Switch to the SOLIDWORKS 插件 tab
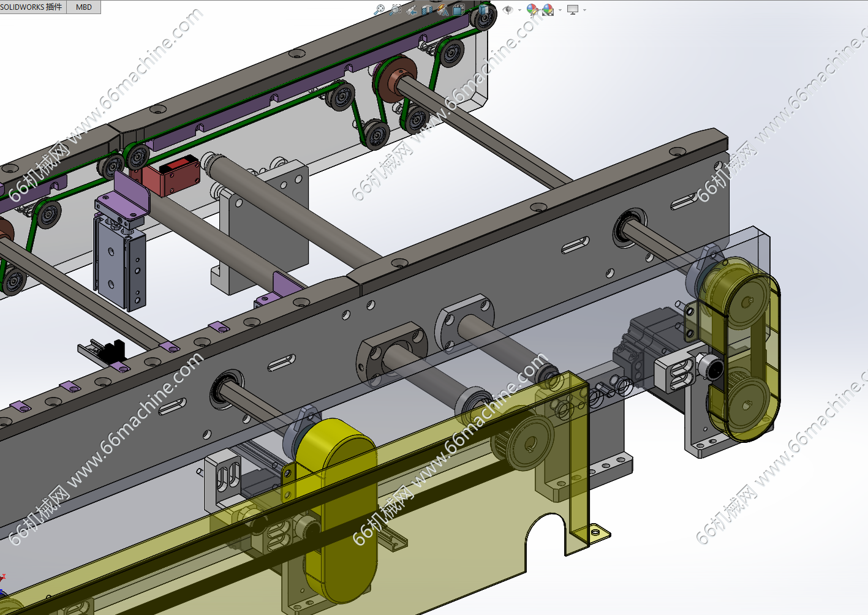Screen dimensions: 868x615 [x=32, y=7]
